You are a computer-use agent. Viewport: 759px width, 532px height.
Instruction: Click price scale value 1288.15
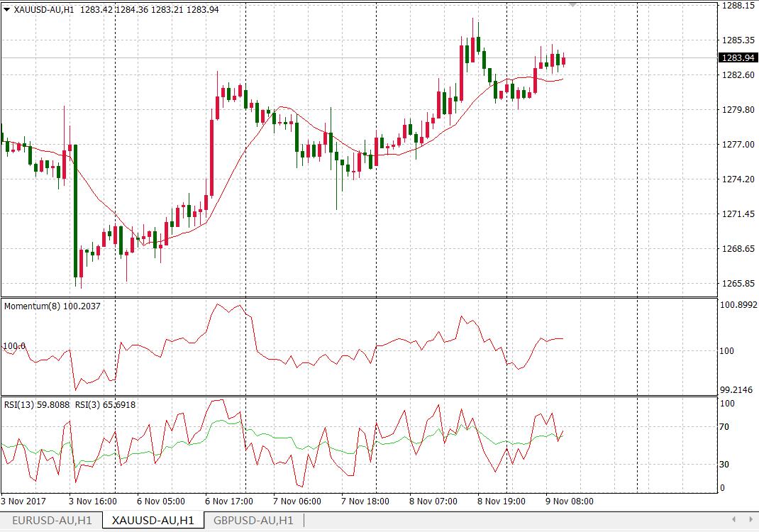point(738,6)
